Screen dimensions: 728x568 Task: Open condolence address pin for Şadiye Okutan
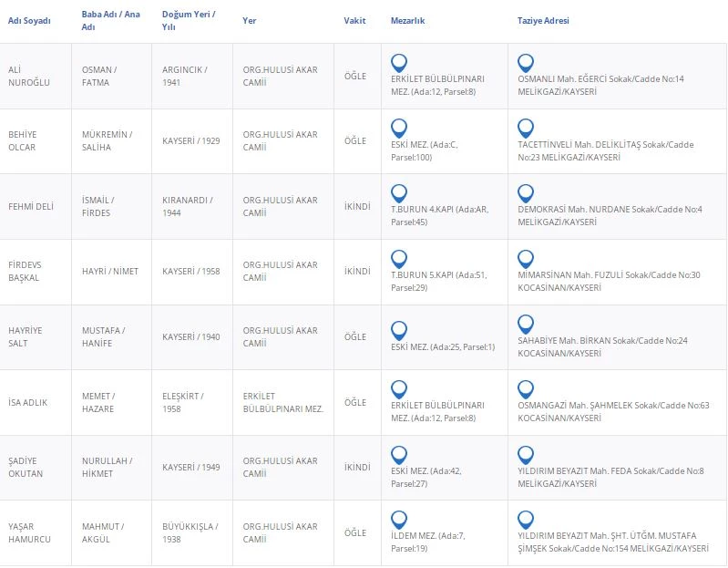pyautogui.click(x=526, y=454)
